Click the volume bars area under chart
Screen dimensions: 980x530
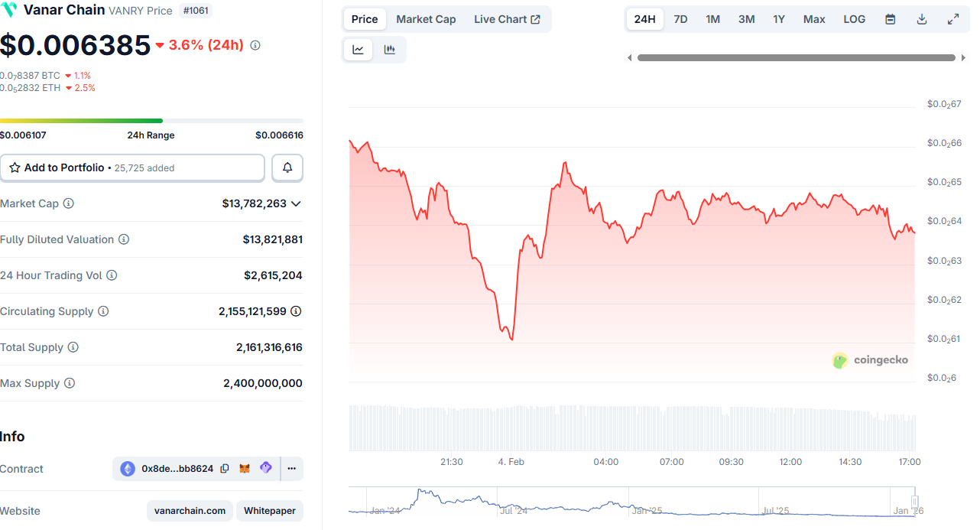pos(631,428)
